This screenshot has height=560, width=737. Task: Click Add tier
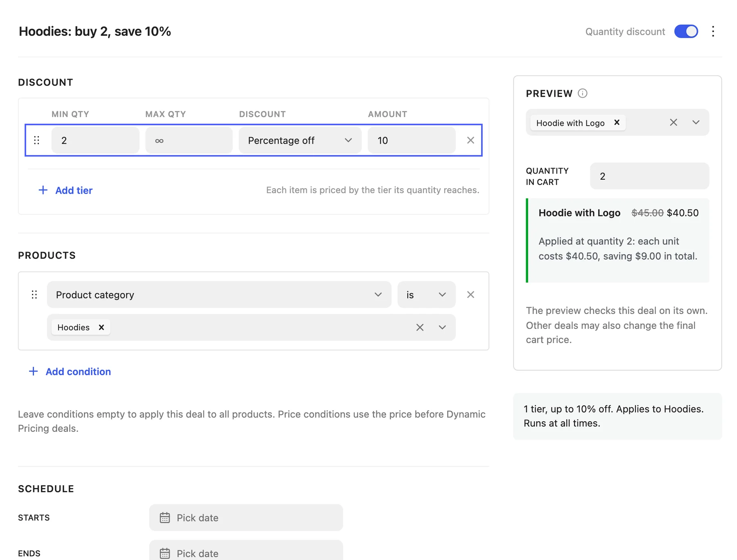66,190
